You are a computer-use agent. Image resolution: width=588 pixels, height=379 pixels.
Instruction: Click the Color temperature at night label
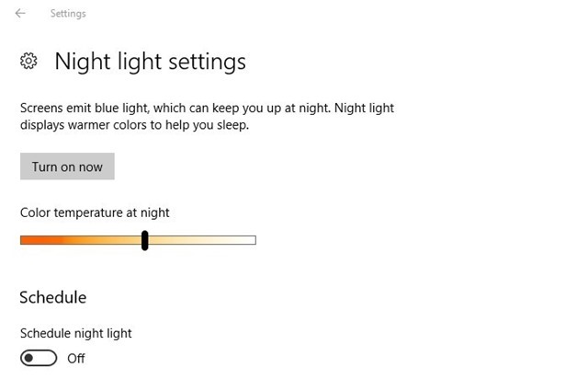(x=95, y=212)
